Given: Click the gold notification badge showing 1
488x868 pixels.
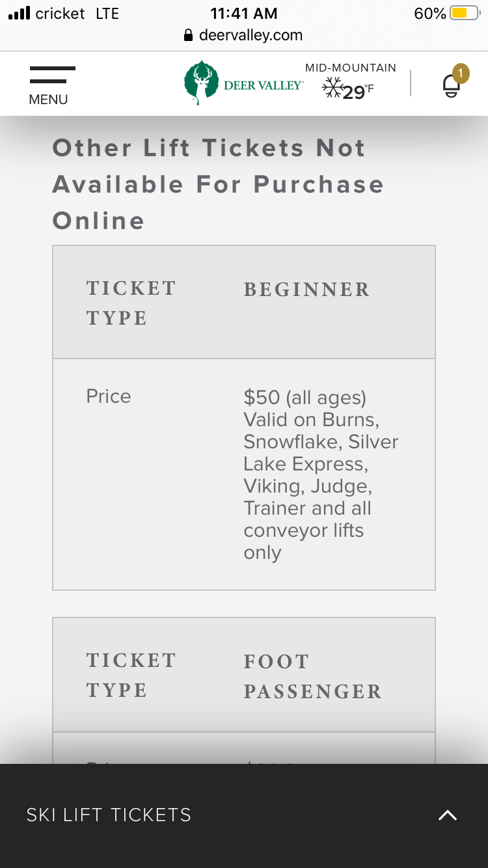Looking at the screenshot, I should [461, 74].
